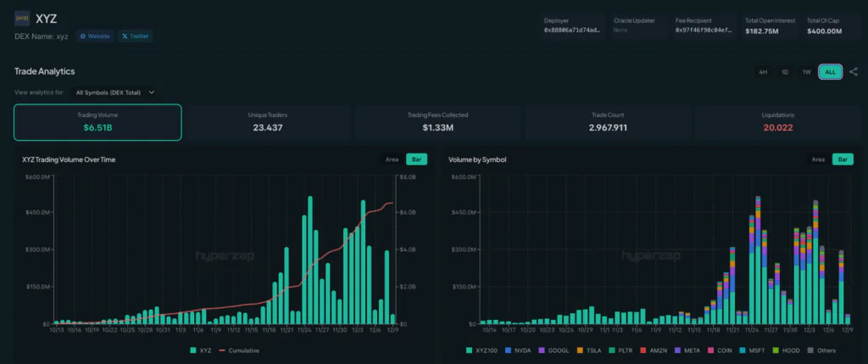Set Trading Volume chart to Bar
Image resolution: width=868 pixels, height=364 pixels.
[415, 159]
